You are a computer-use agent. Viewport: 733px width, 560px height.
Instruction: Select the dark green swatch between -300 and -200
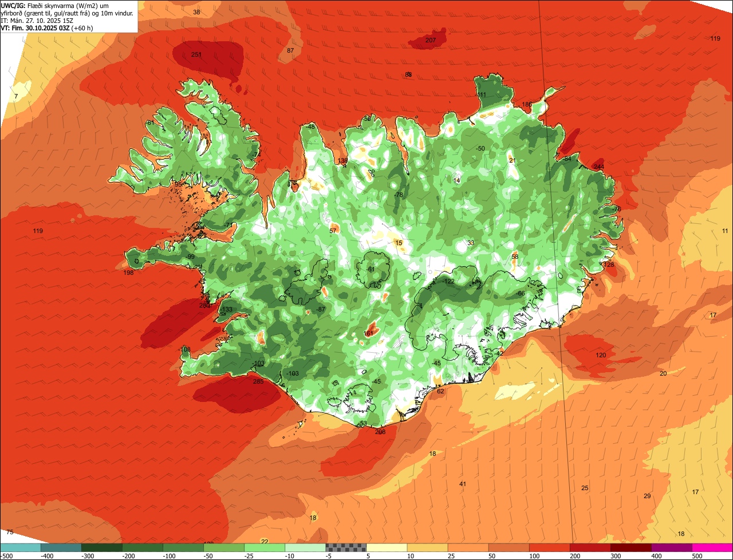coord(102,548)
